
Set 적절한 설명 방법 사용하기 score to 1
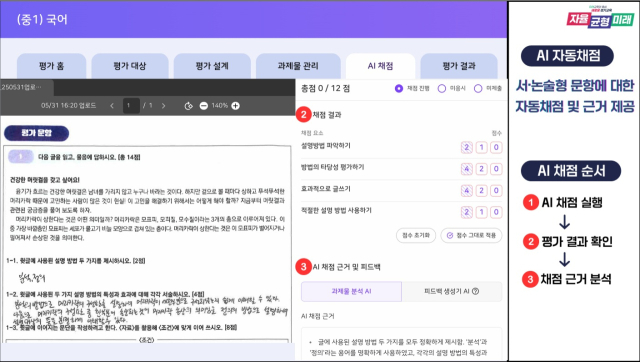pos(482,212)
